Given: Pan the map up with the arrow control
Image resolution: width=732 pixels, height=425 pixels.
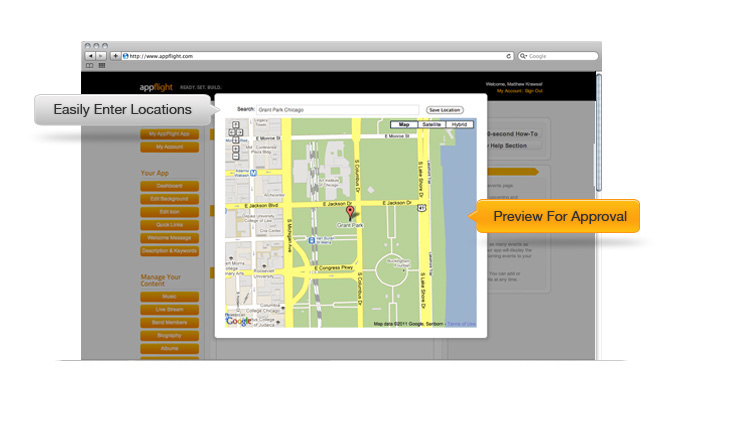Looking at the screenshot, I should [x=235, y=125].
